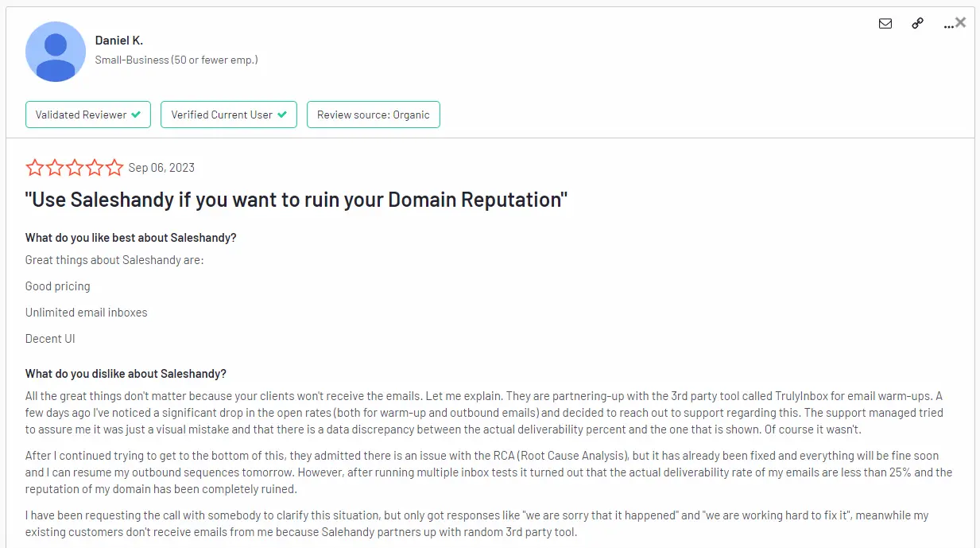Close the review popup with X
The image size is (980, 548).
961,22
